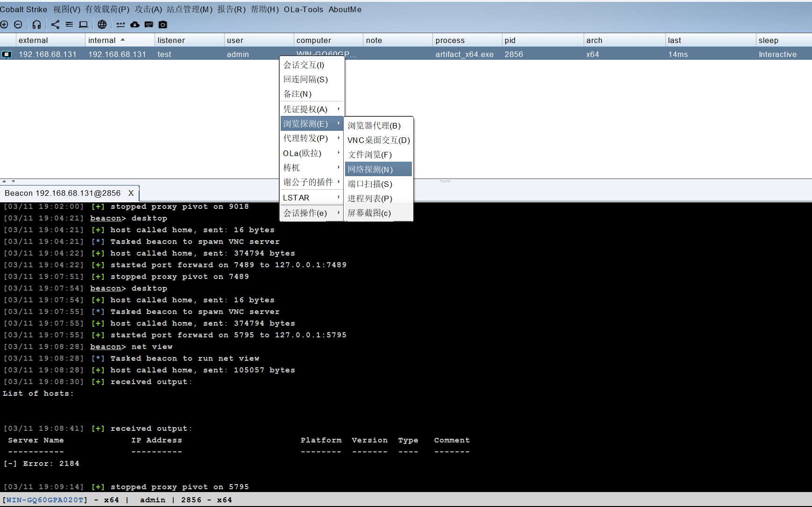The image size is (812, 507).
Task: Sort sessions by sleep column header
Action: pyautogui.click(x=784, y=40)
